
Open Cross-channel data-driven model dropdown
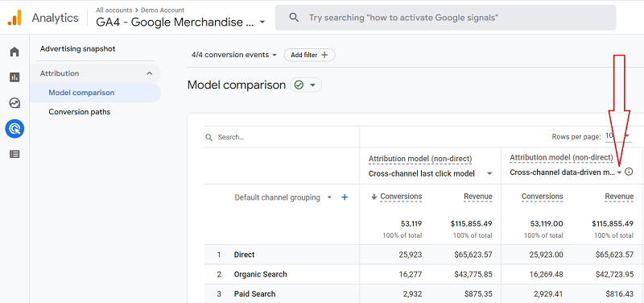[x=566, y=172]
